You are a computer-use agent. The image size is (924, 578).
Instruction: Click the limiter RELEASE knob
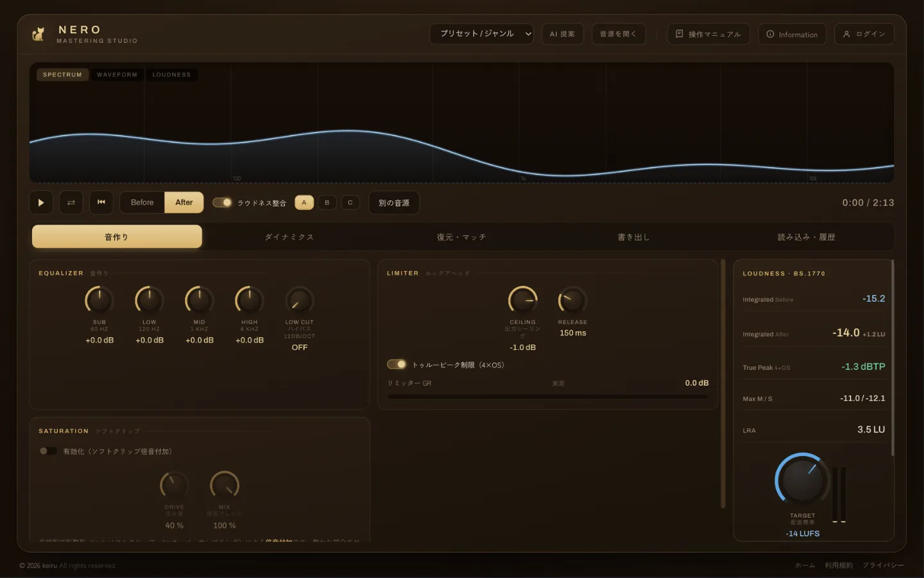tap(572, 300)
